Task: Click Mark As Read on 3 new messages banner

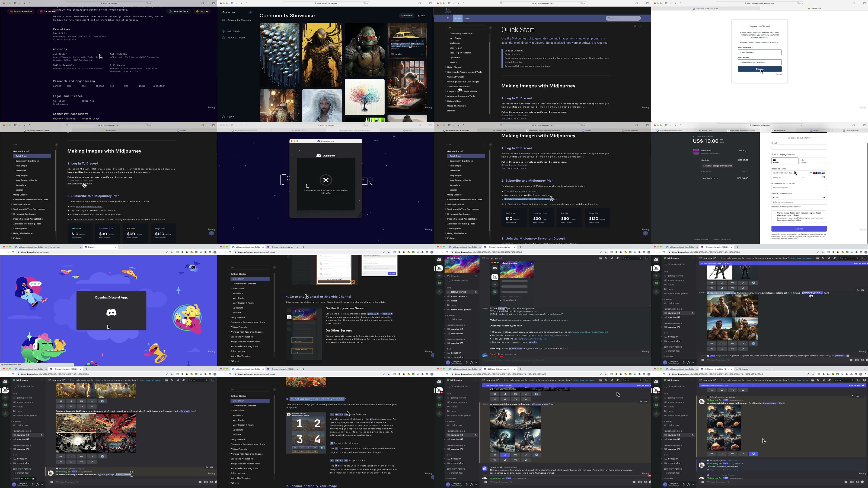Action: 857,385
